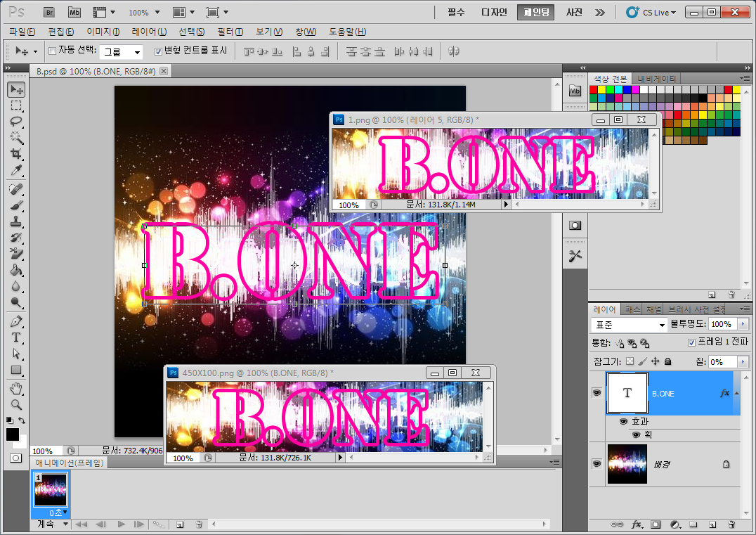Open the 필터(T) menu

pos(230,32)
